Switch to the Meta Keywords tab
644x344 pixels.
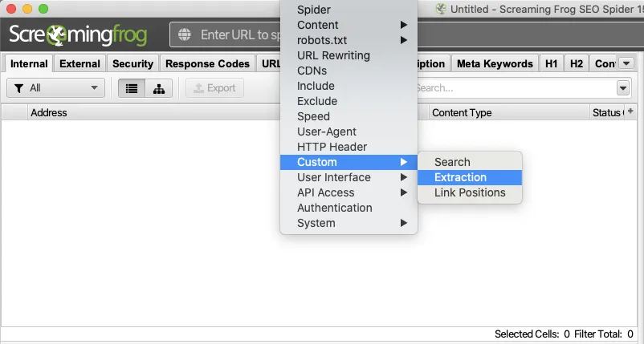pos(495,64)
